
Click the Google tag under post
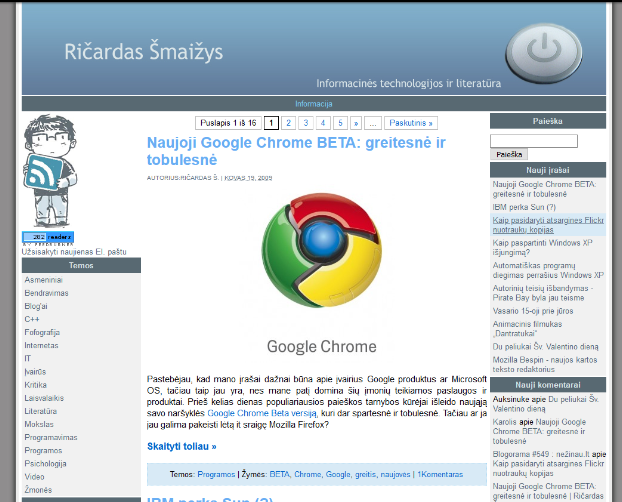click(x=338, y=475)
